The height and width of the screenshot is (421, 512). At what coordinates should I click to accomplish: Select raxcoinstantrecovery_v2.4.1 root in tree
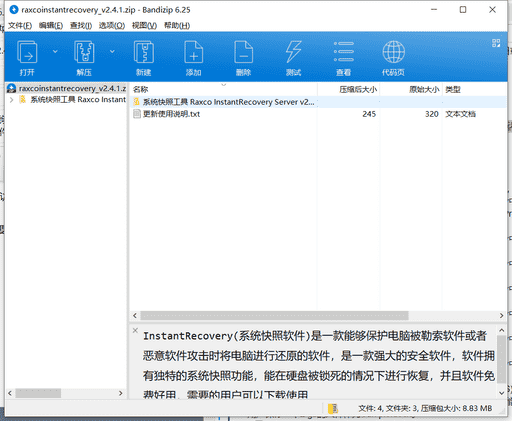[x=72, y=88]
